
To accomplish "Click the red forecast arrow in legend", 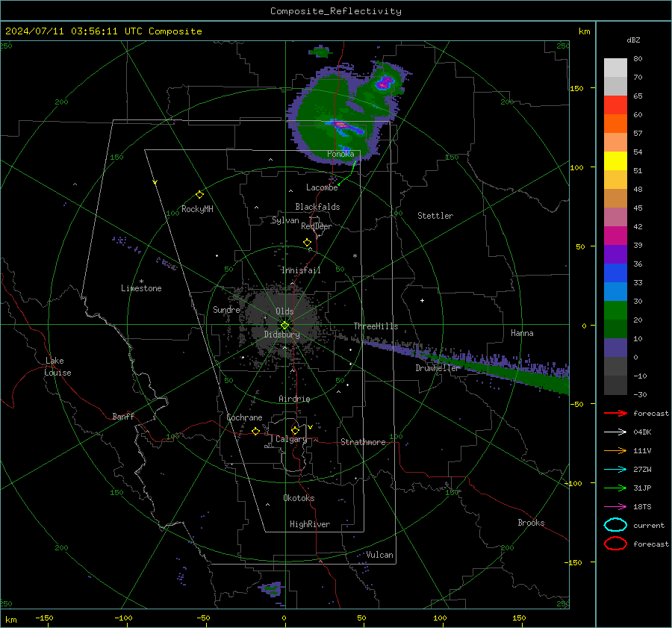I will [x=615, y=413].
